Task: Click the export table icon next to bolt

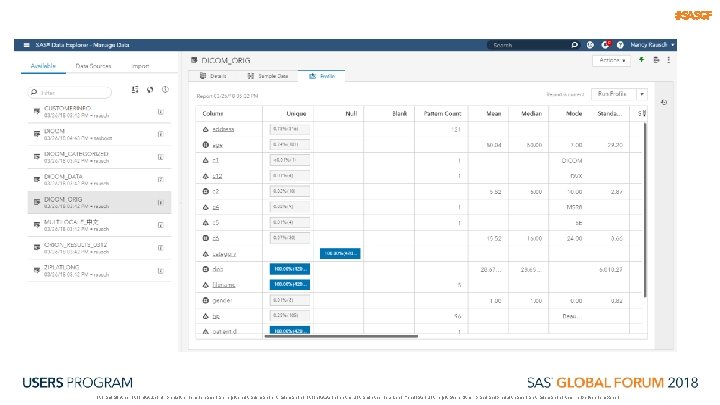Action: [x=656, y=60]
